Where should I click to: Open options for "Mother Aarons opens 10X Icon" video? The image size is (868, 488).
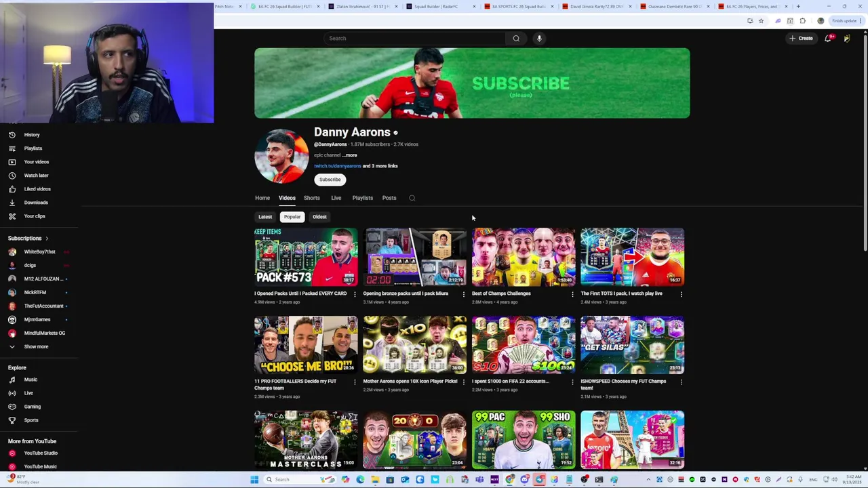pyautogui.click(x=464, y=382)
